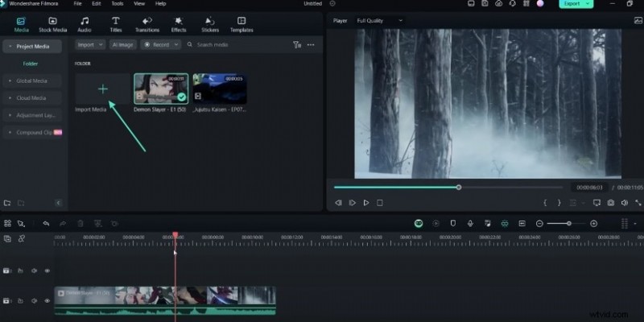
Task: Open the Stickers library
Action: coord(209,23)
